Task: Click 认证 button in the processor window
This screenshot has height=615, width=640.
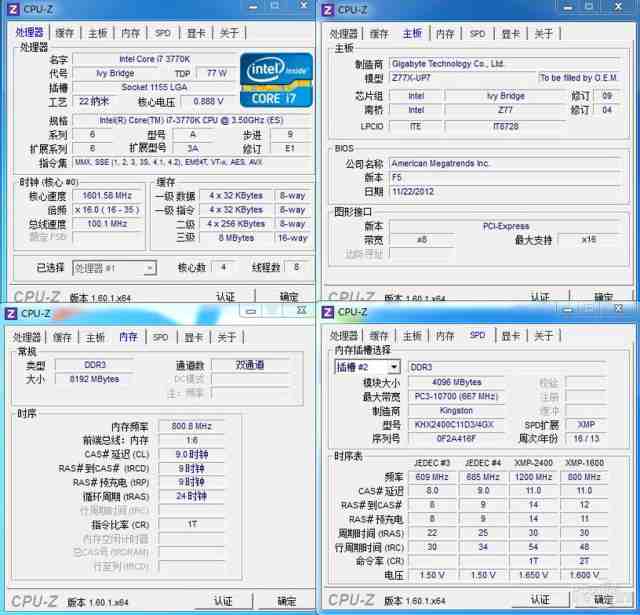Action: (x=225, y=297)
